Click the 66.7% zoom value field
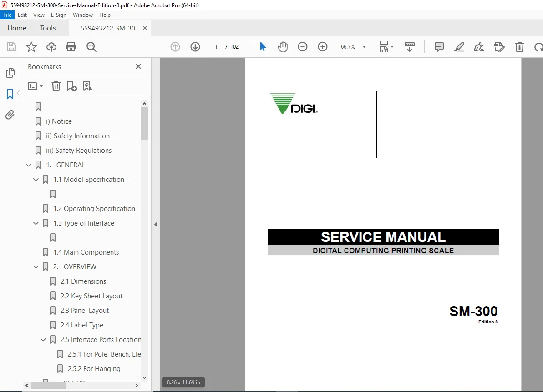 [x=348, y=47]
